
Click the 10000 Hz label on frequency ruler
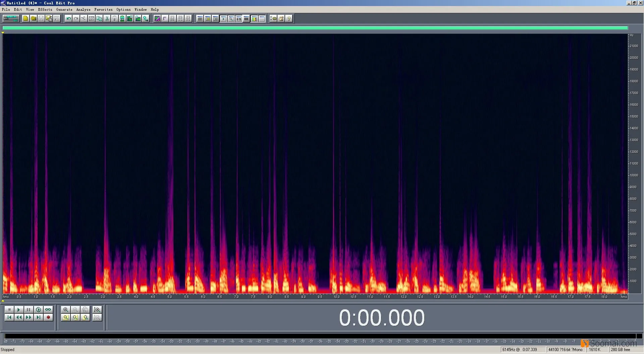click(x=634, y=175)
